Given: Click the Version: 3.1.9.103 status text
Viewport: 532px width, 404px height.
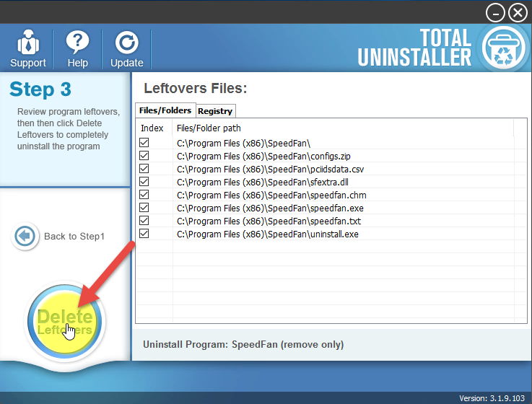Looking at the screenshot, I should point(492,398).
